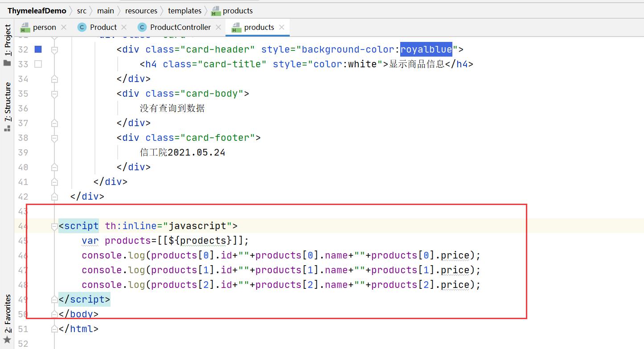Click the class icon on ProductController tab
This screenshot has height=349, width=644.
pos(142,27)
